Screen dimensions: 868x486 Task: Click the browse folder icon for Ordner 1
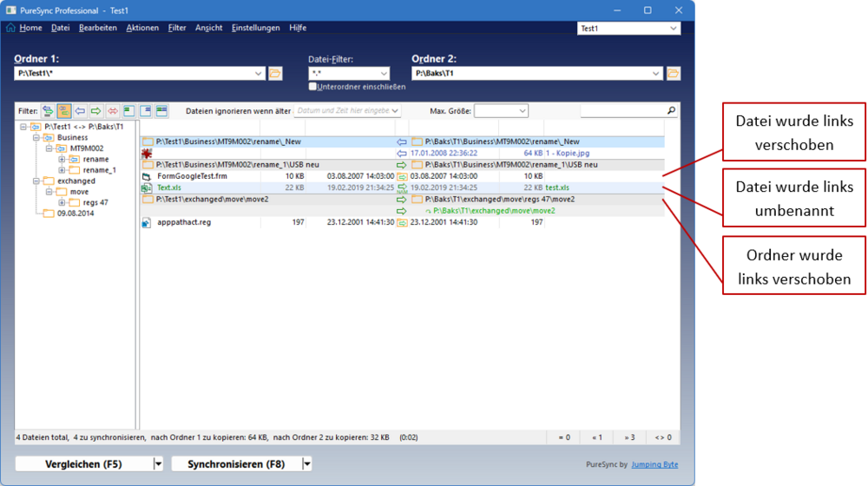tap(275, 73)
